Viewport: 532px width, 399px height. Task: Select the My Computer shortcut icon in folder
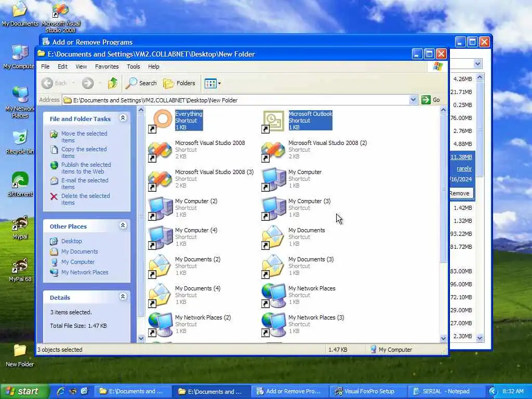(x=273, y=179)
